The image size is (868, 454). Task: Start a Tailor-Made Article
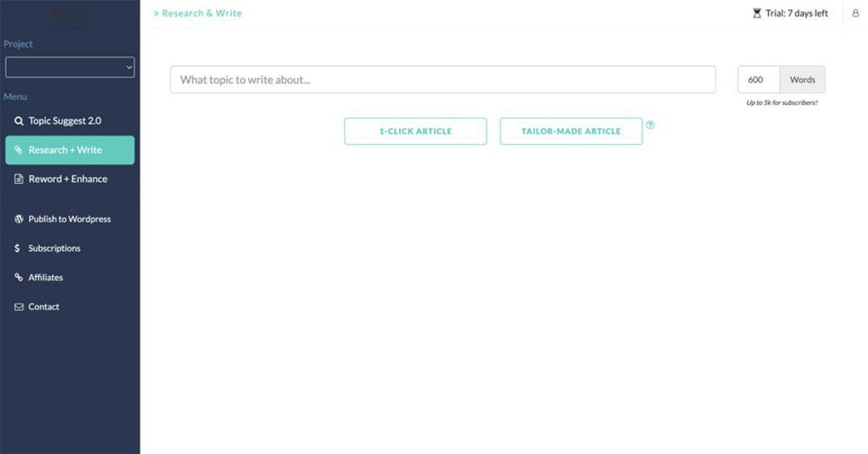571,131
